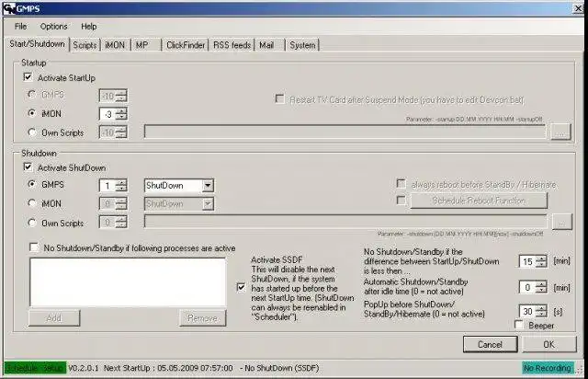Open the RSS feeds tab
The width and height of the screenshot is (588, 379).
[232, 45]
